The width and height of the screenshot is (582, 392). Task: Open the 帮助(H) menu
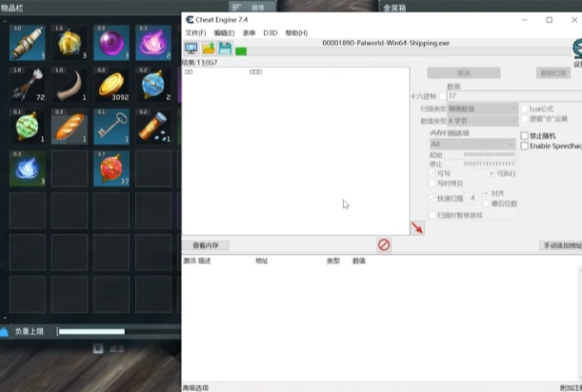click(x=296, y=33)
